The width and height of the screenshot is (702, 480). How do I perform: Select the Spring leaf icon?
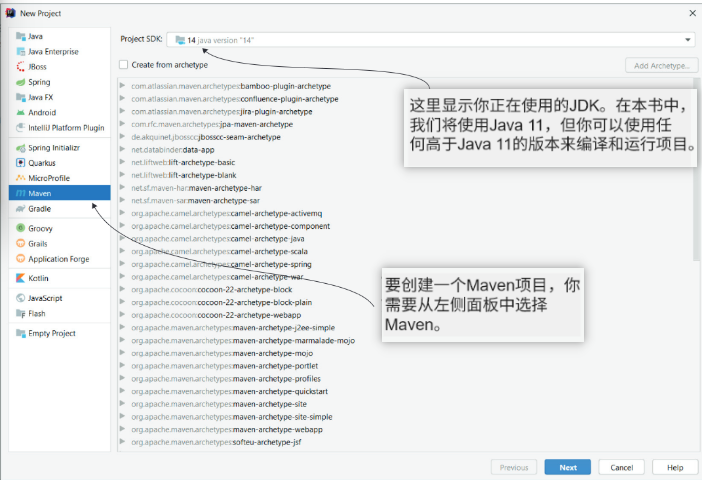pyautogui.click(x=21, y=82)
